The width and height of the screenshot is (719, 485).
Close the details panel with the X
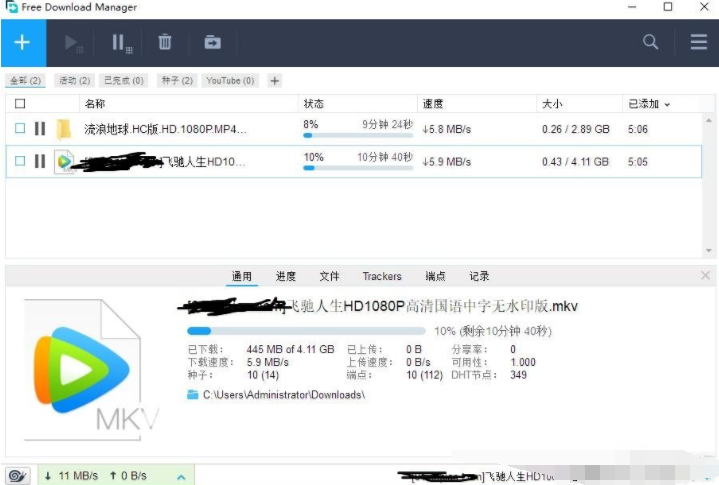point(705,276)
